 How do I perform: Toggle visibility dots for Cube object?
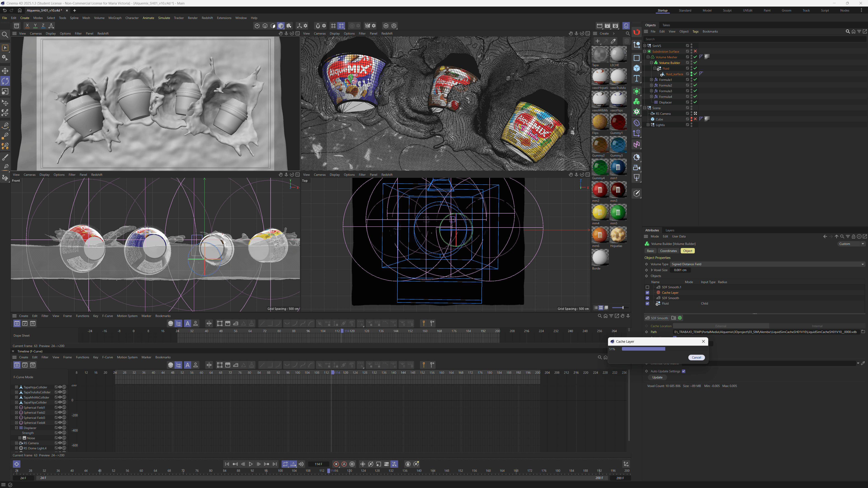pyautogui.click(x=691, y=119)
